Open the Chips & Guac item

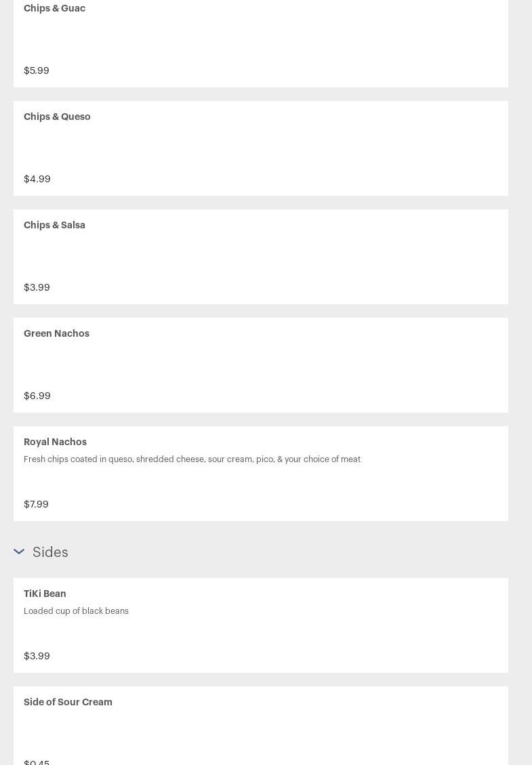coord(54,8)
